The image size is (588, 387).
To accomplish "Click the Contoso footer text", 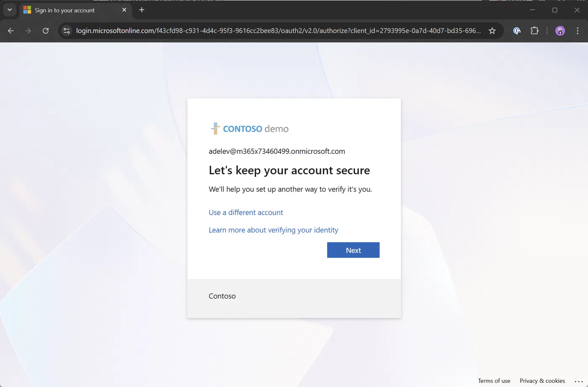I will tap(222, 296).
